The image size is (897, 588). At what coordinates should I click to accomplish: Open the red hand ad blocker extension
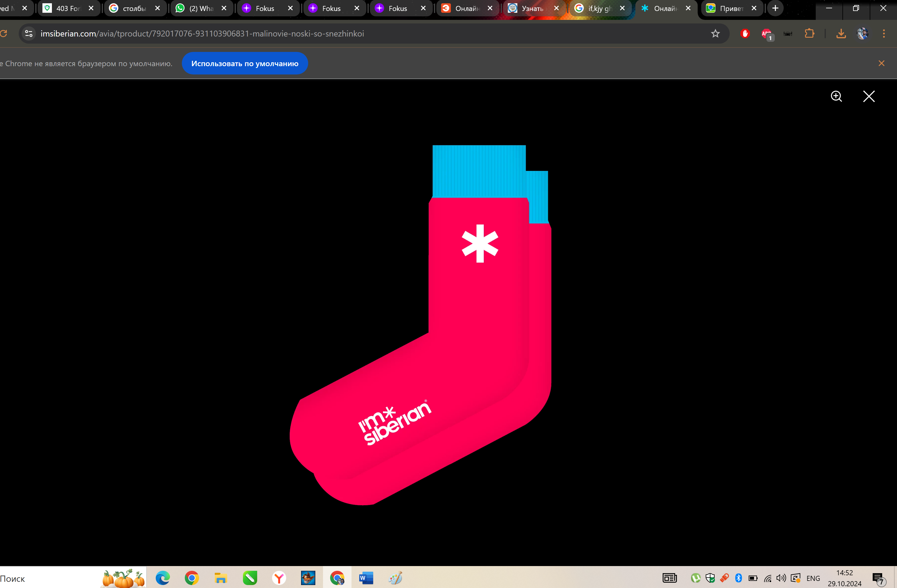coord(745,34)
